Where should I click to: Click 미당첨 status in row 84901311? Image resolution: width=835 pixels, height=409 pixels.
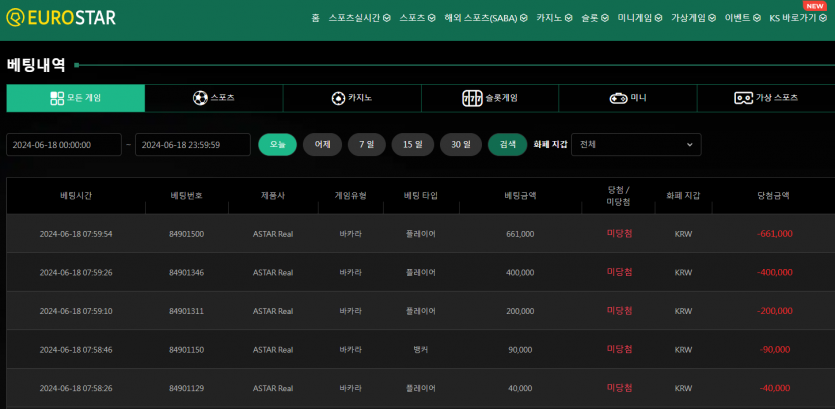[619, 310]
